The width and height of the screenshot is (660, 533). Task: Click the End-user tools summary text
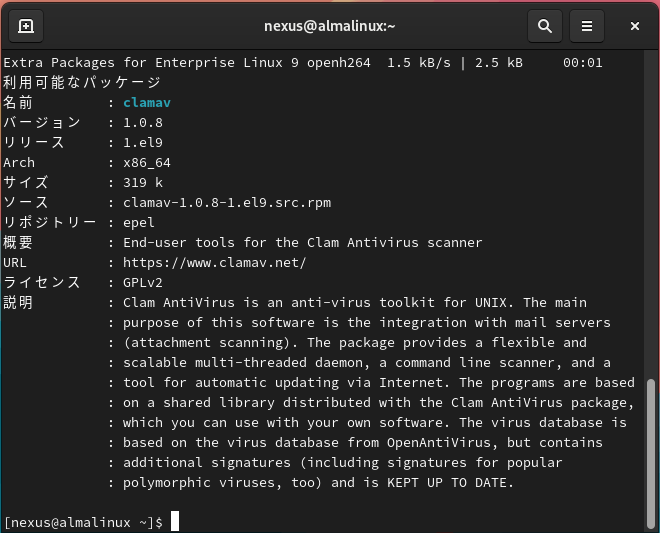(x=302, y=242)
